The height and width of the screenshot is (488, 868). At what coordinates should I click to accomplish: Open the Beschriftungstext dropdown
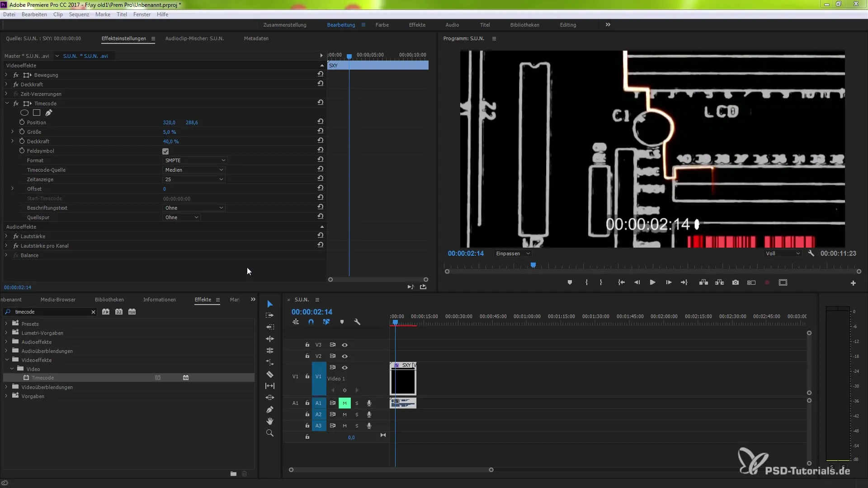194,208
